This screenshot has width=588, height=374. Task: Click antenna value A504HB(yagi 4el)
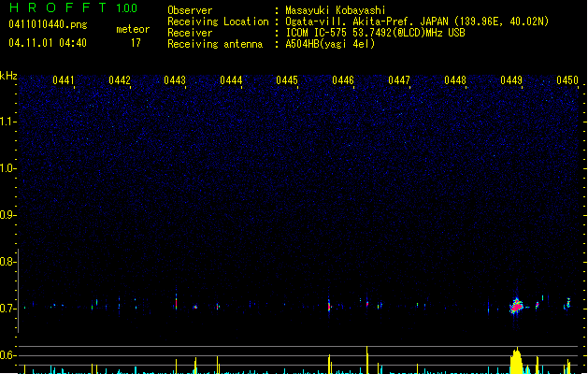(x=330, y=44)
